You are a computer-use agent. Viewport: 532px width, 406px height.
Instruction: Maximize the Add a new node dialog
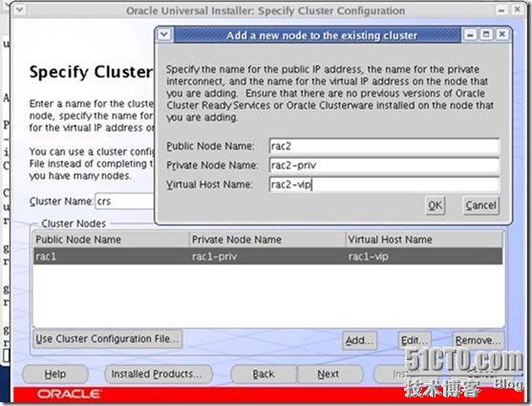click(x=486, y=34)
